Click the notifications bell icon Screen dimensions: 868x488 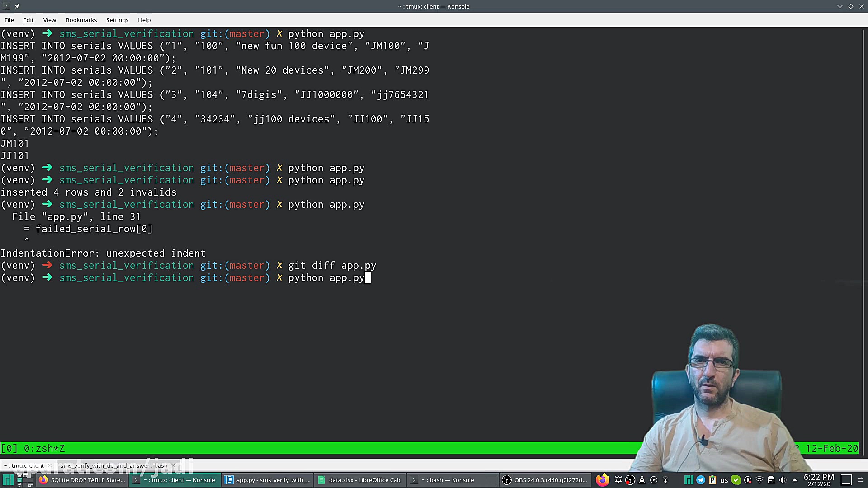point(618,480)
